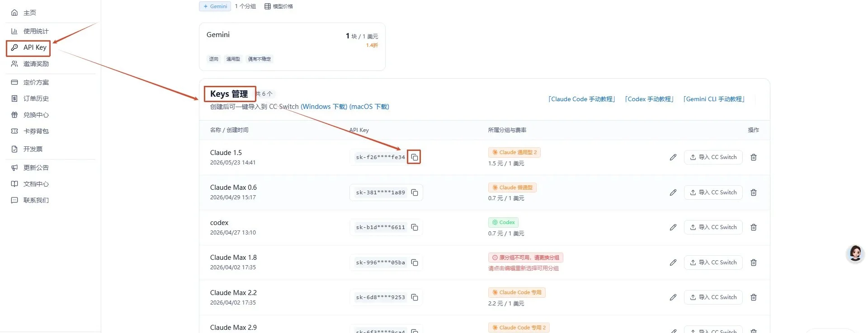868x333 pixels.
Task: Edit the Claude Max 0.6 key
Action: click(673, 192)
